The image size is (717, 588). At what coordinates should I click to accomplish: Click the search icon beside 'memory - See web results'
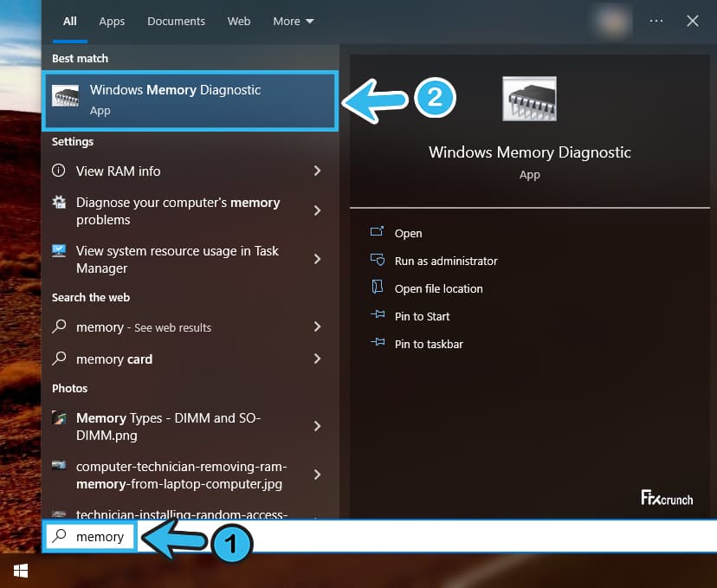coord(60,326)
